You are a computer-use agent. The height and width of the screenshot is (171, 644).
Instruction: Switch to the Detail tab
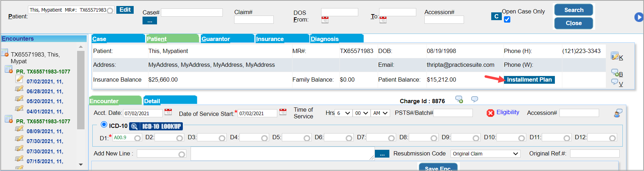pos(170,100)
